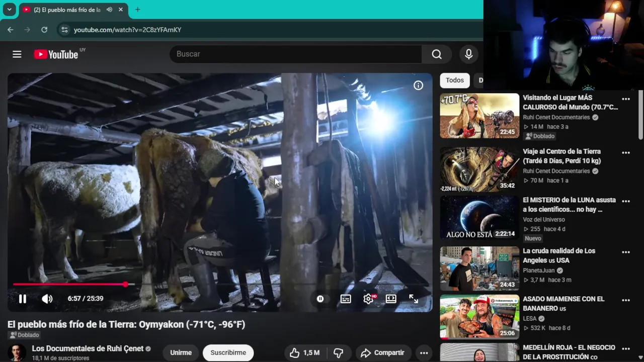Open the moon mystery video thumbnail

click(x=479, y=218)
